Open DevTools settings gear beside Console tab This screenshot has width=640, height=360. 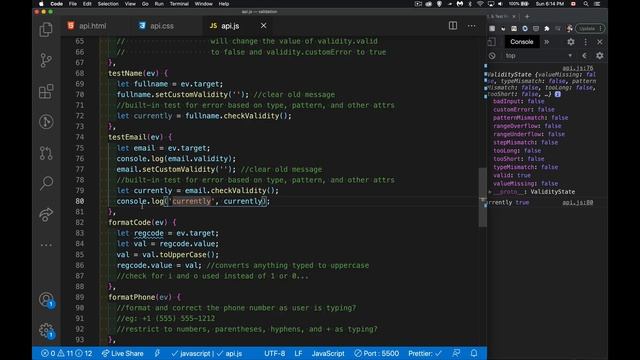pos(571,42)
